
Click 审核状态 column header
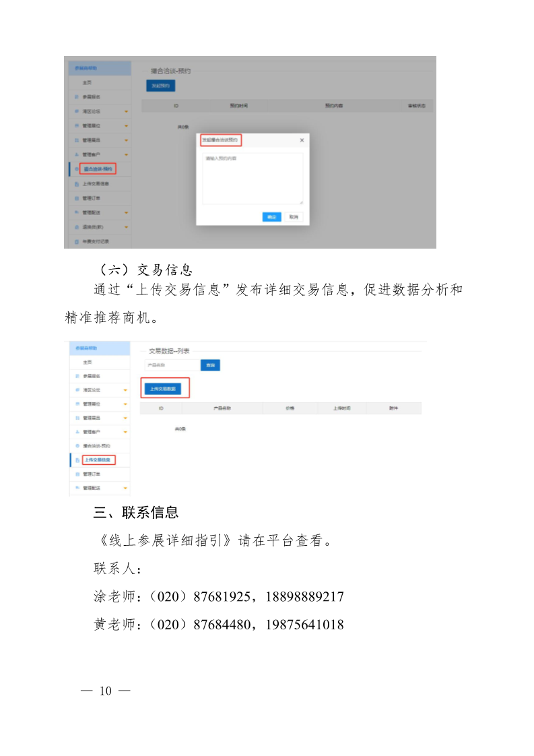point(416,106)
